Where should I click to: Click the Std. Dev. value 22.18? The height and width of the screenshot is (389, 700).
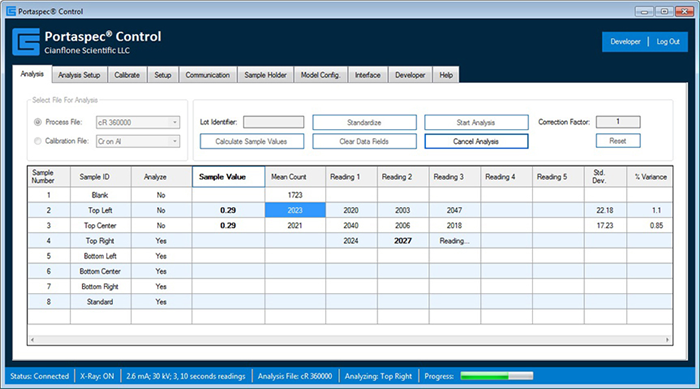tap(605, 210)
